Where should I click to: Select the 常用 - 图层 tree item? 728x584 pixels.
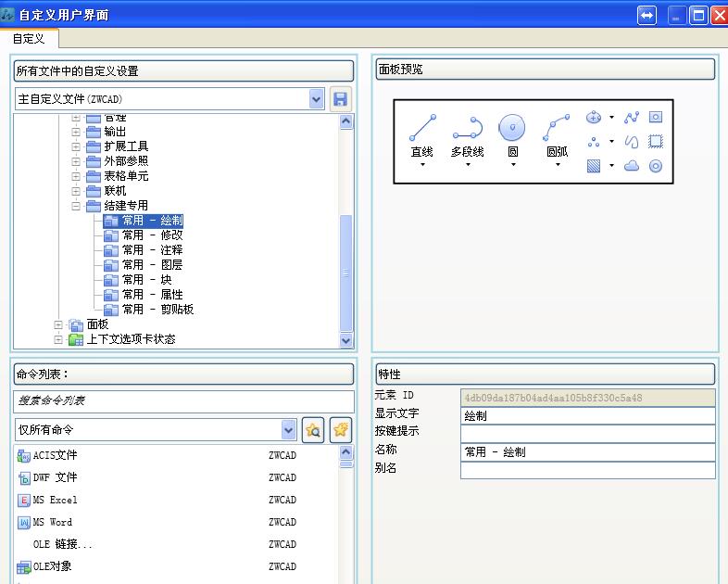[152, 265]
